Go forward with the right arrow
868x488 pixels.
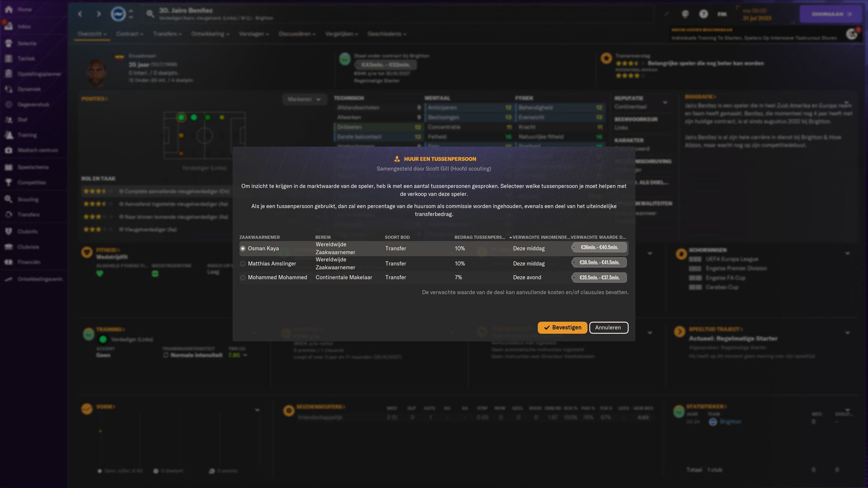[x=99, y=14]
